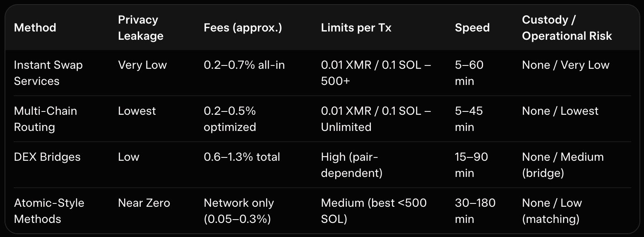This screenshot has height=237, width=644.
Task: Select the 30–180 min speed cell
Action: pyautogui.click(x=475, y=211)
